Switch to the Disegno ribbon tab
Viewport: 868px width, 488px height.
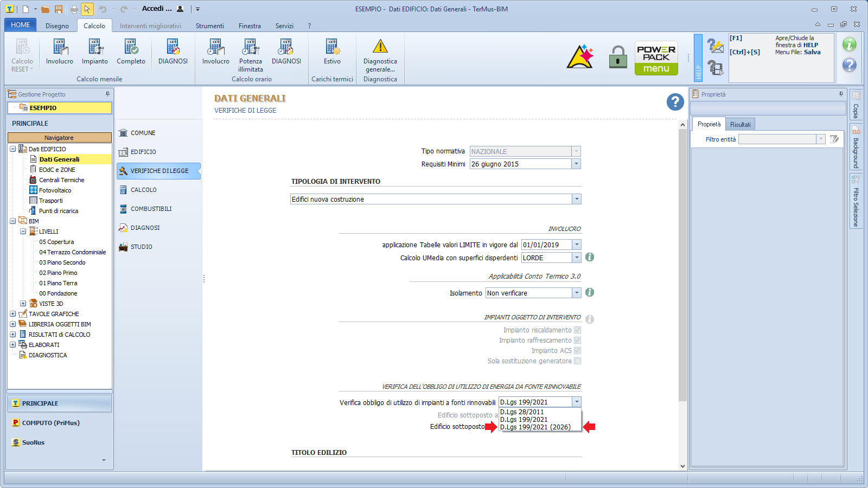pyautogui.click(x=57, y=26)
